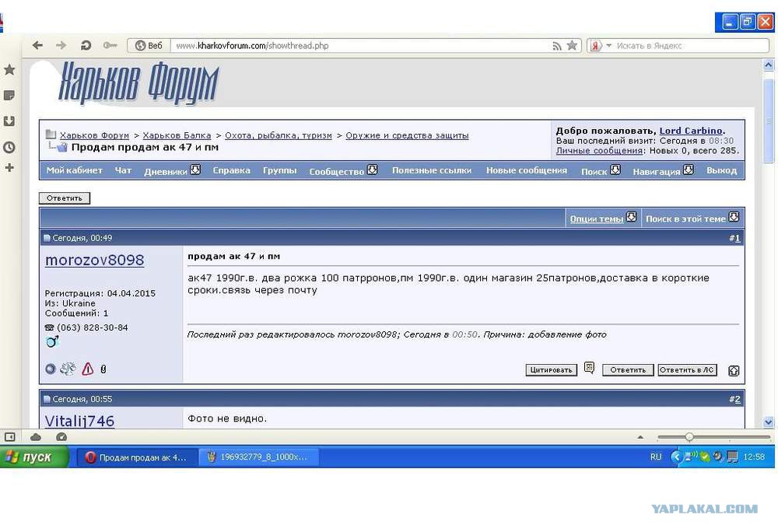Expand Опции темы dropdown

click(x=603, y=218)
